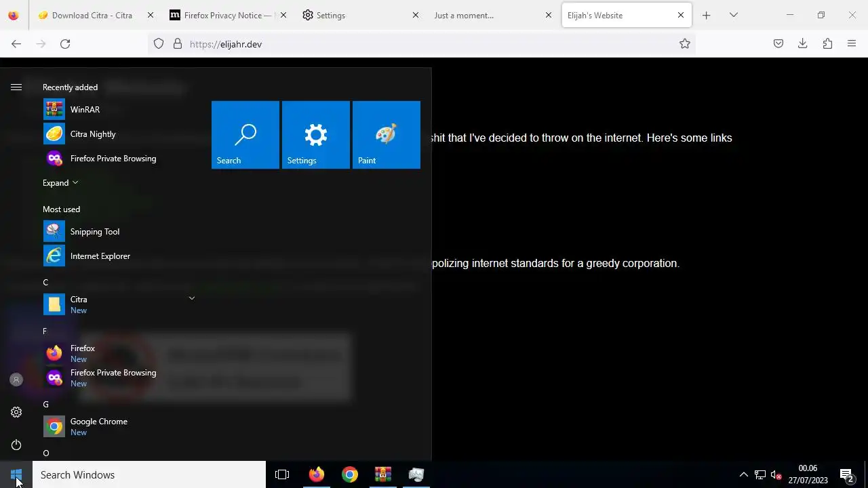
Task: Click the Power button in Start menu
Action: 16,445
